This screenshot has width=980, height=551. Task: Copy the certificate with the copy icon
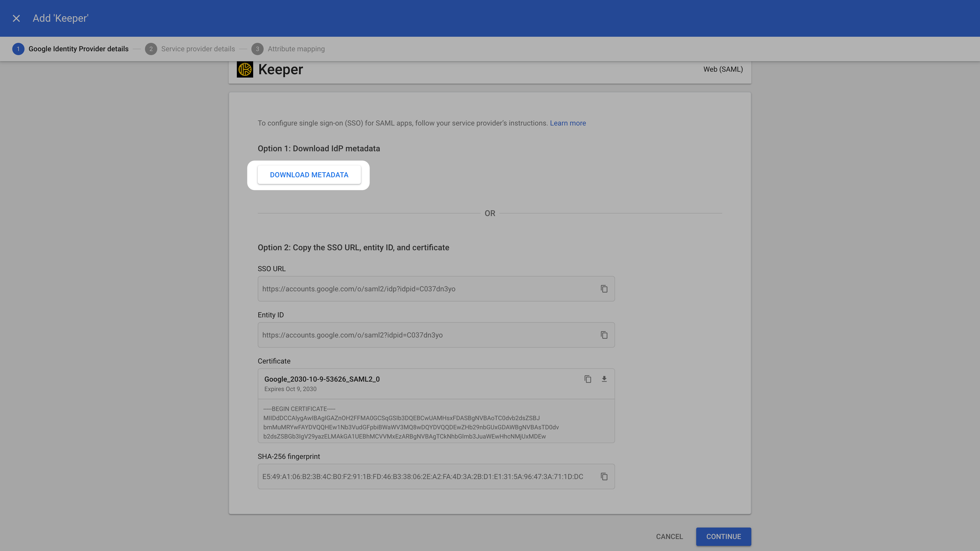point(587,379)
